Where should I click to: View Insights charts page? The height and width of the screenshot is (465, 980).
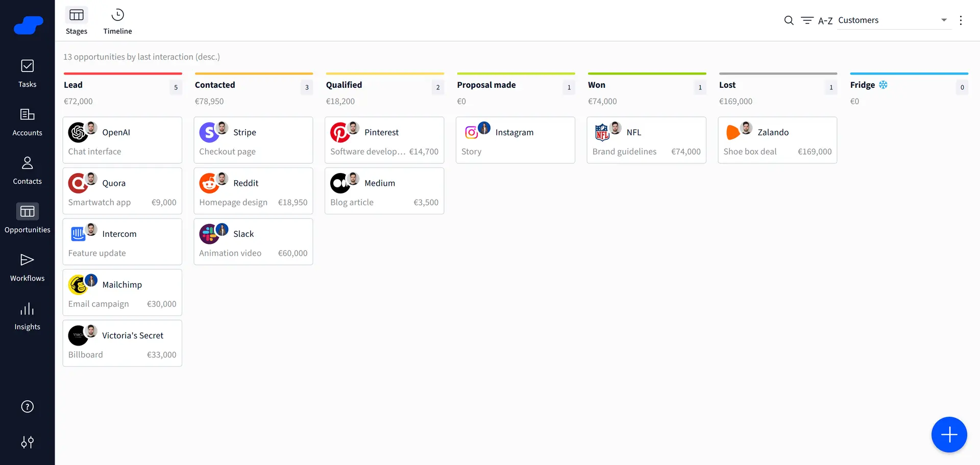27,316
